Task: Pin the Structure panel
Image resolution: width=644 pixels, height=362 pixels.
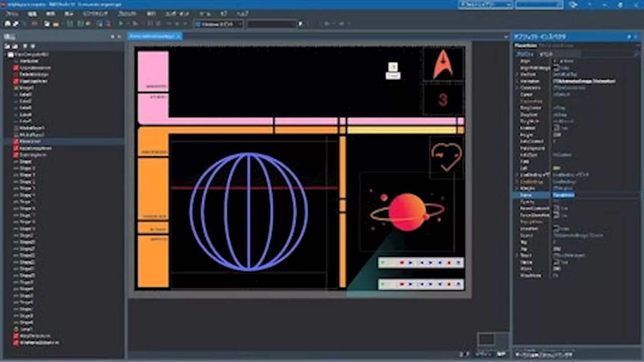Action: click(x=113, y=37)
